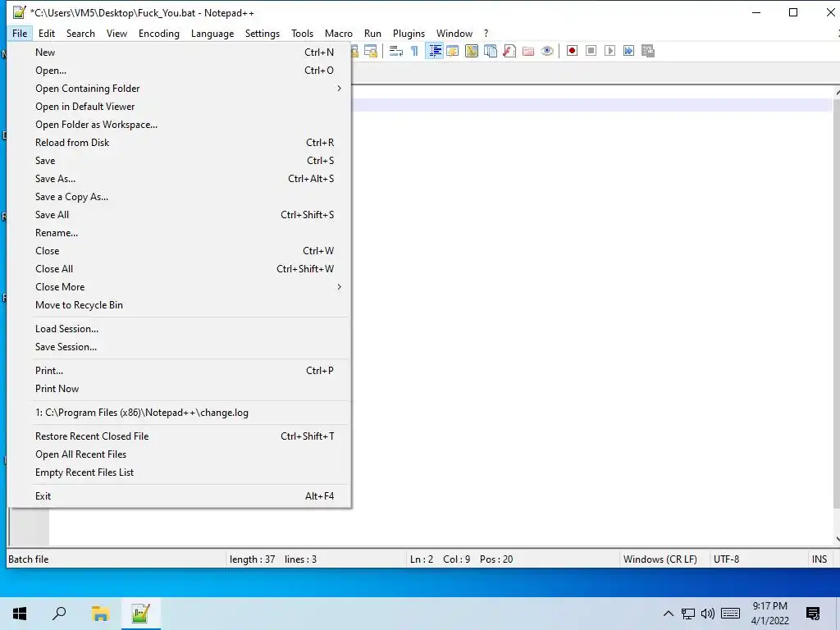Image resolution: width=840 pixels, height=630 pixels.
Task: Click taskbar clock showing 9:17 PM
Action: 769,614
